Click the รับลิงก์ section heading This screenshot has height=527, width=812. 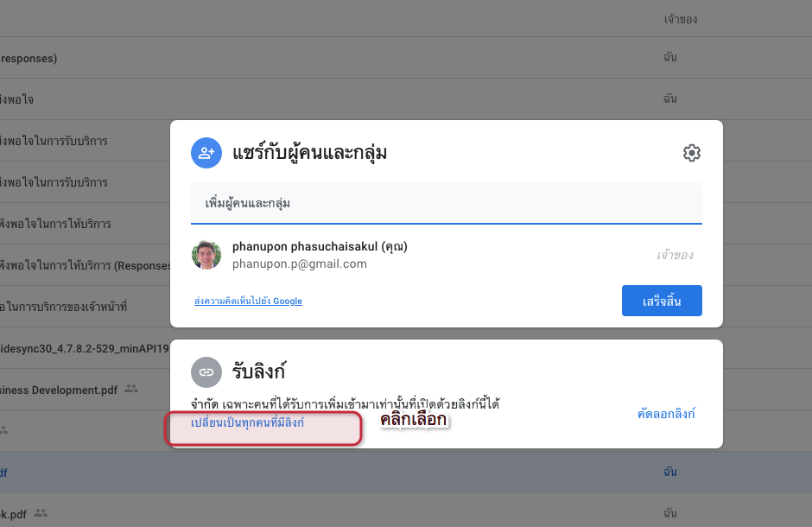point(259,371)
